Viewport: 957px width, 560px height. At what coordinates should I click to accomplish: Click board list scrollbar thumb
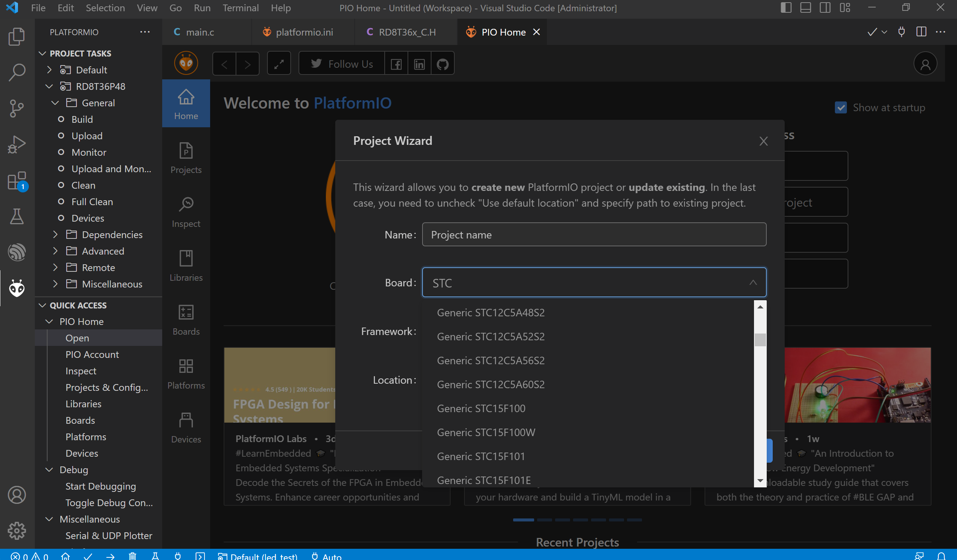[x=760, y=340]
